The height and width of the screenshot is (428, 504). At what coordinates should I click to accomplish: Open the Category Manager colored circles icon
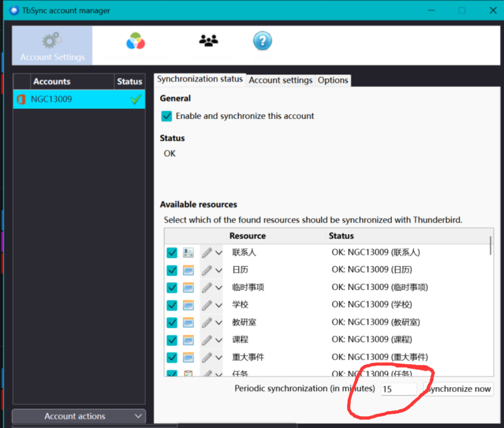[135, 41]
